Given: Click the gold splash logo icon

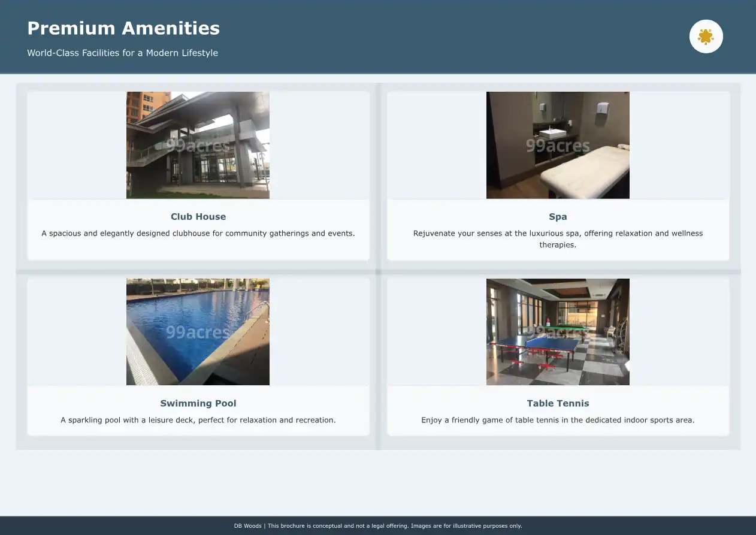Looking at the screenshot, I should click(706, 37).
